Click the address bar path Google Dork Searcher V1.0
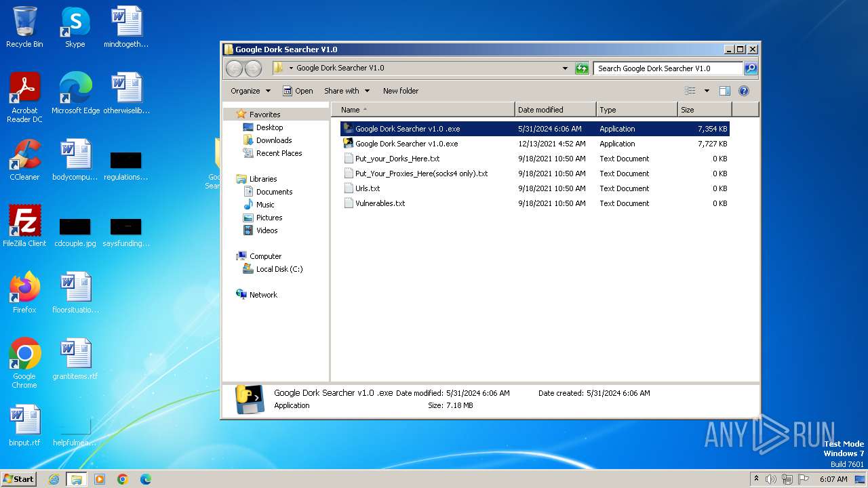Image resolution: width=868 pixels, height=488 pixels. pos(340,68)
